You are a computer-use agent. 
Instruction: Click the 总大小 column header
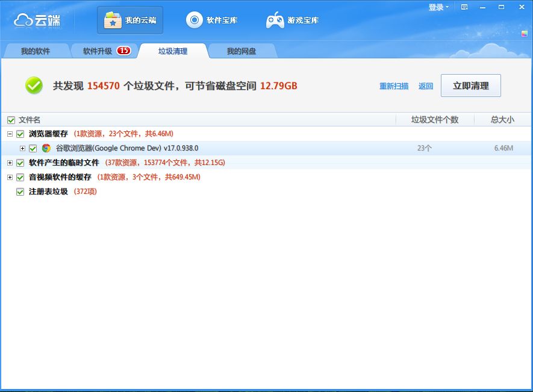[x=502, y=120]
